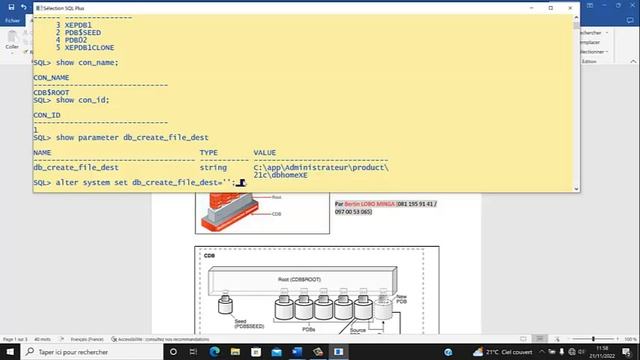The image size is (640, 360).
Task: Click the PDB$SEED entry in SQL Plus output
Action: click(x=83, y=33)
